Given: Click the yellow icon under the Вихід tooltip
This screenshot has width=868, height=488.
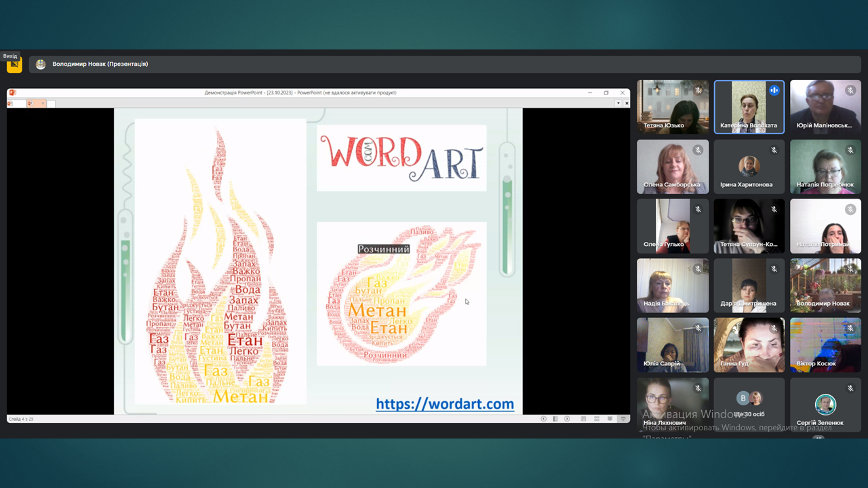Looking at the screenshot, I should [14, 65].
